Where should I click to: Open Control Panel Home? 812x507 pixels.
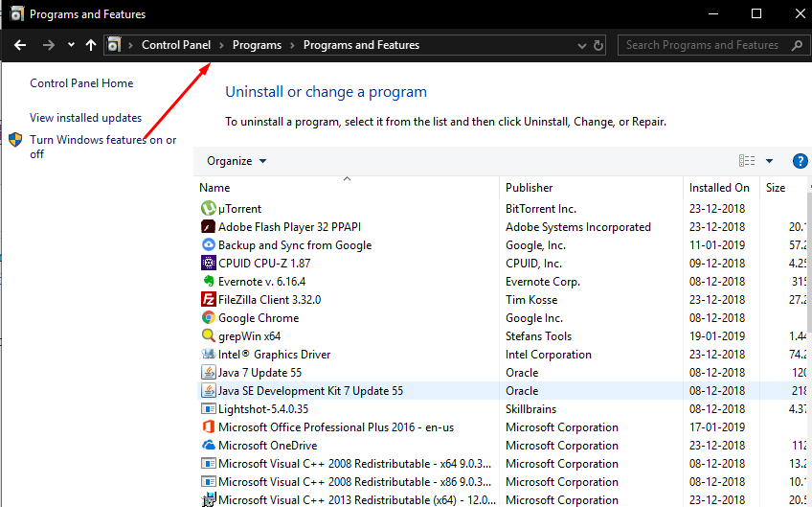pyautogui.click(x=81, y=83)
